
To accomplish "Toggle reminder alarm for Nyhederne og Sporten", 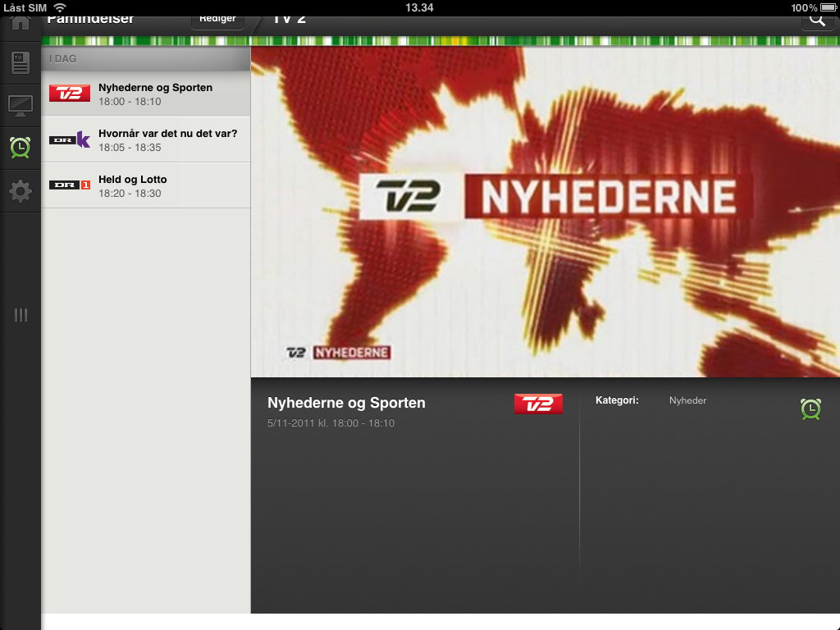I will (x=810, y=409).
